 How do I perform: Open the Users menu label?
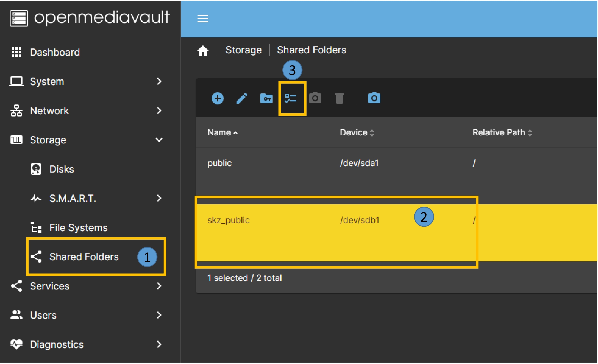click(43, 316)
